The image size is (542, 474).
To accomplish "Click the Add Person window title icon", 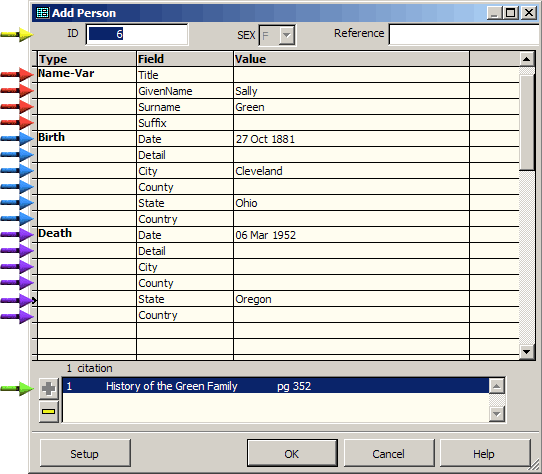I will click(x=43, y=13).
